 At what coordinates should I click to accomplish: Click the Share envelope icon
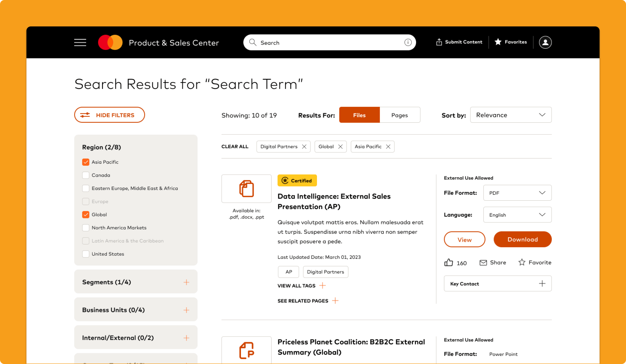[x=483, y=262]
